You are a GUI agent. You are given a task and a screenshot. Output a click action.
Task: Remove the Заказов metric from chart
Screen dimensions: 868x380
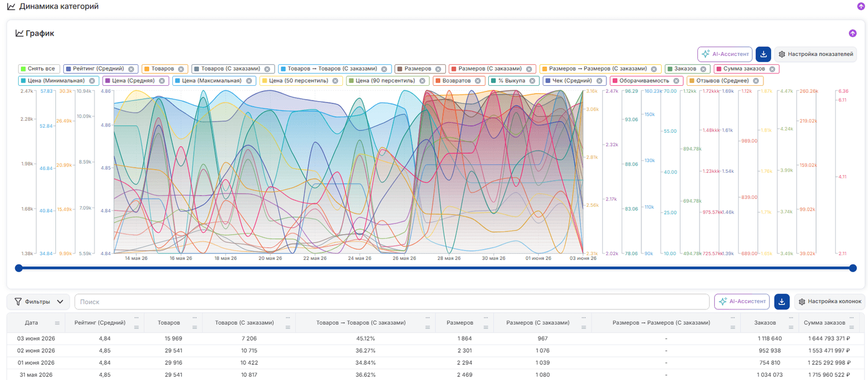click(x=703, y=69)
